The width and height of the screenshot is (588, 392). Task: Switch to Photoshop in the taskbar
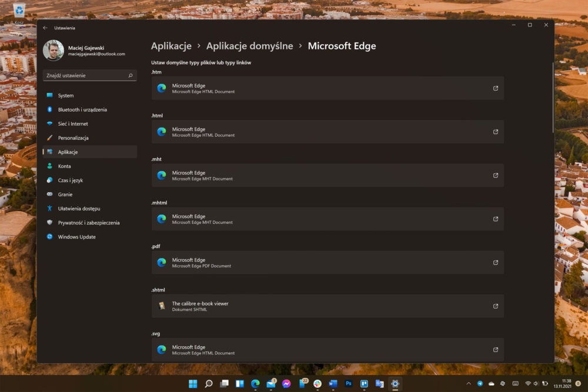(x=348, y=383)
